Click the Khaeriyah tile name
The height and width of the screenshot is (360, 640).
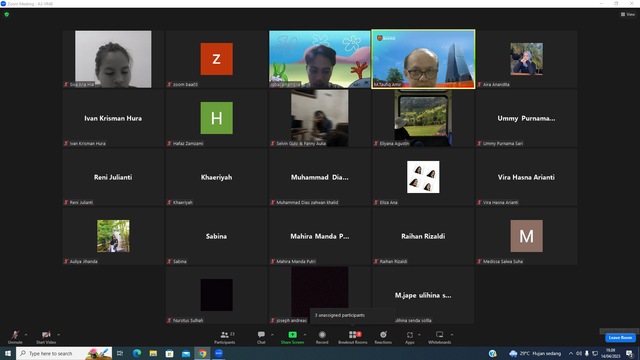216,177
